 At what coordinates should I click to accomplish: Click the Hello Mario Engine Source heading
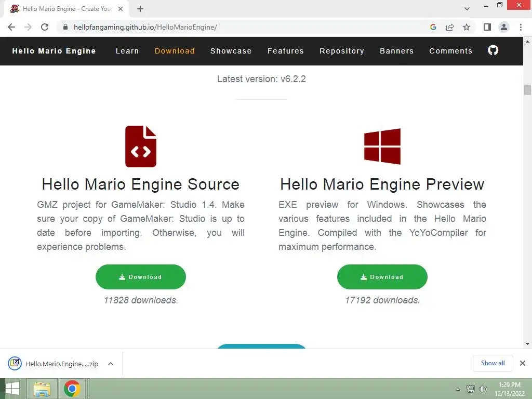(x=141, y=184)
